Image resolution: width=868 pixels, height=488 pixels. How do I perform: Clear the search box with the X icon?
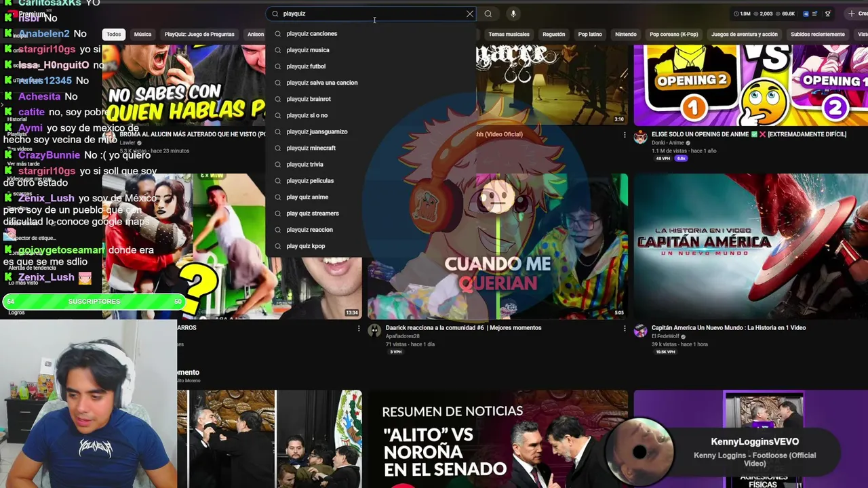pyautogui.click(x=469, y=14)
